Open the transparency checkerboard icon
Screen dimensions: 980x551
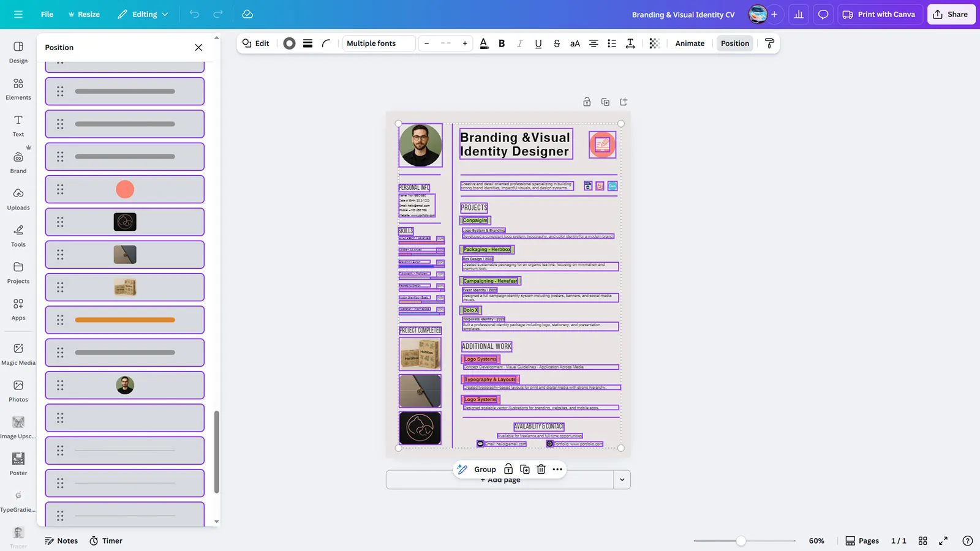pos(654,43)
